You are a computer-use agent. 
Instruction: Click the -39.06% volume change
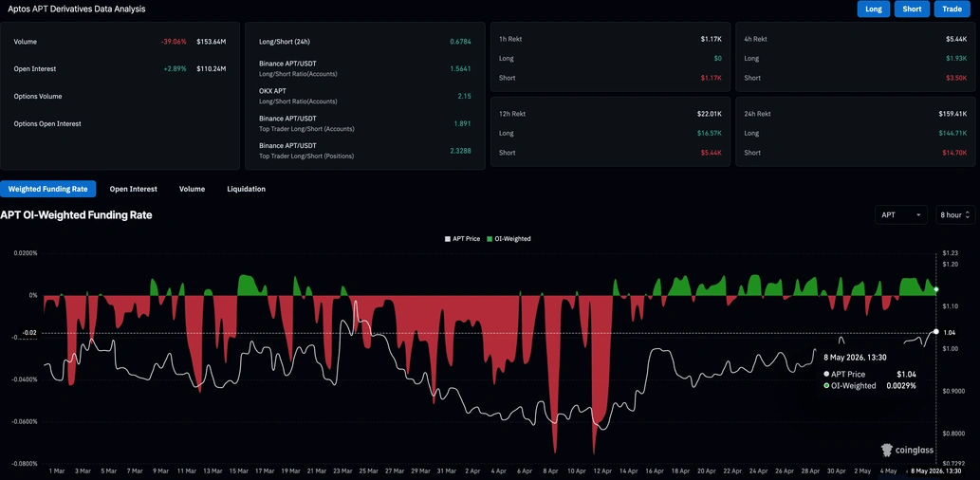click(173, 42)
